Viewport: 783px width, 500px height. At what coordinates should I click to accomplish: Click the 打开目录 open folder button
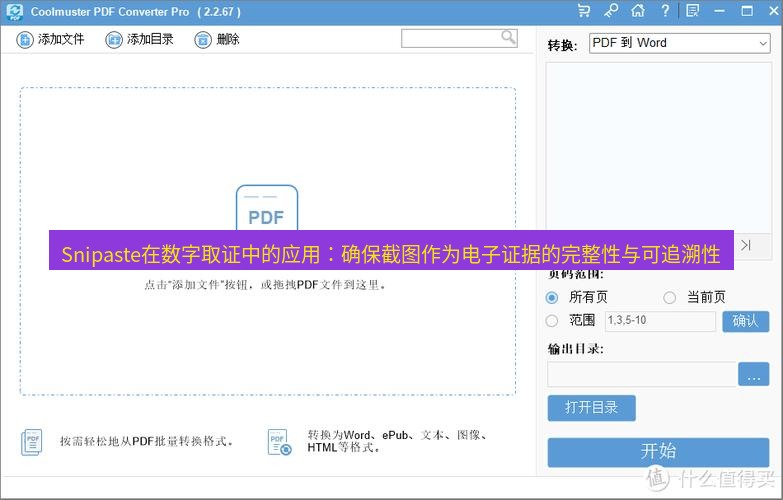[591, 408]
